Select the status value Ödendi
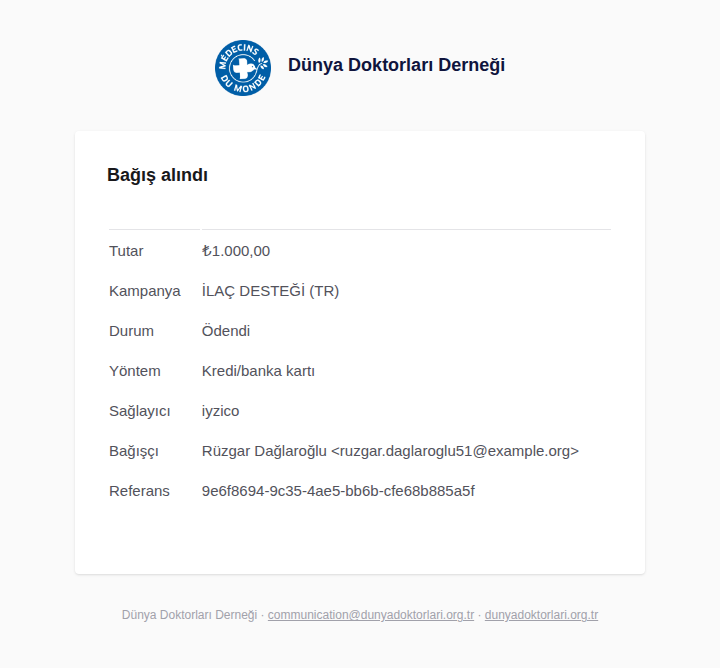This screenshot has height=668, width=720. pyautogui.click(x=226, y=331)
